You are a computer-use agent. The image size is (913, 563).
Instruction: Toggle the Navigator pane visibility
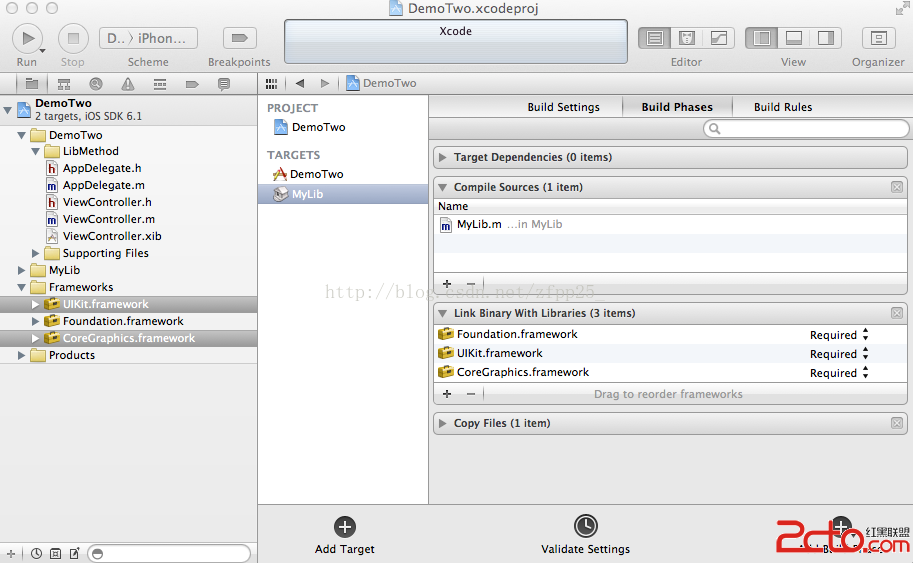point(762,38)
